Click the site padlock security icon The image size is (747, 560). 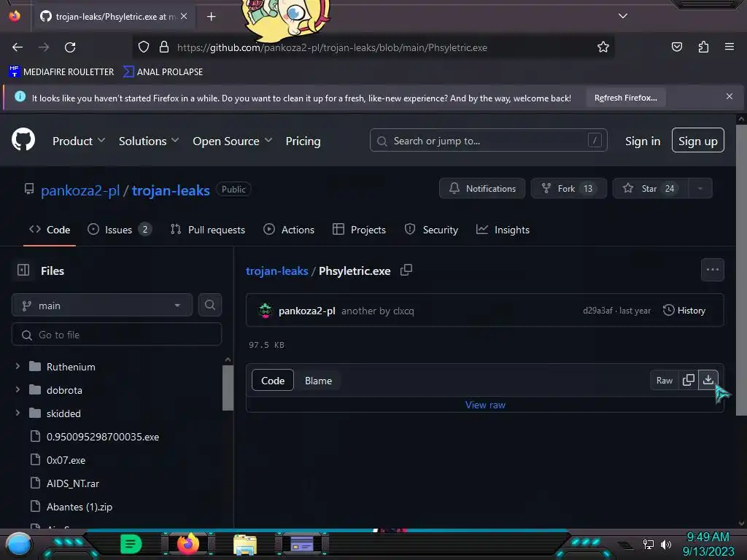(164, 47)
